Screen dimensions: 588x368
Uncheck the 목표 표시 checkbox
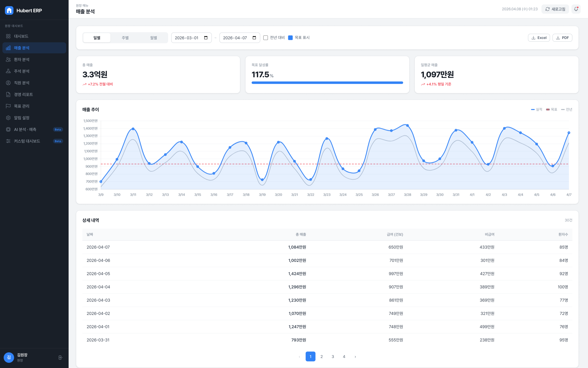(290, 38)
